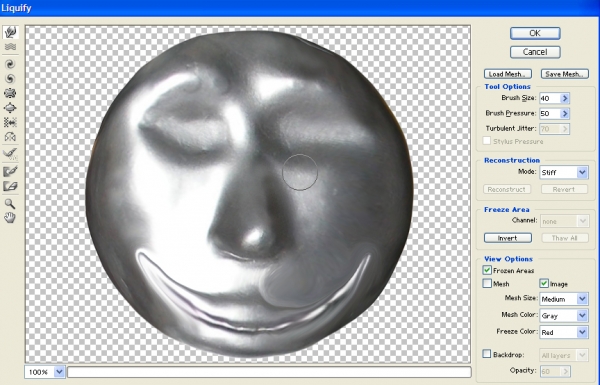600x385 pixels.
Task: Select the Bloat tool
Action: pyautogui.click(x=10, y=108)
